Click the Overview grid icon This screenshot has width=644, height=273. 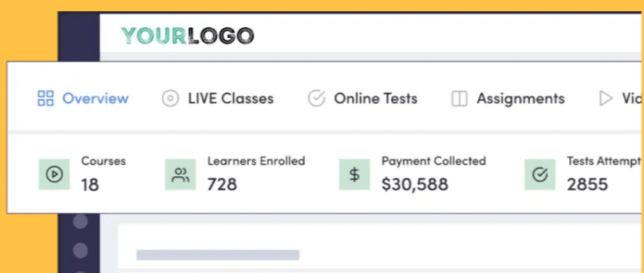[46, 99]
